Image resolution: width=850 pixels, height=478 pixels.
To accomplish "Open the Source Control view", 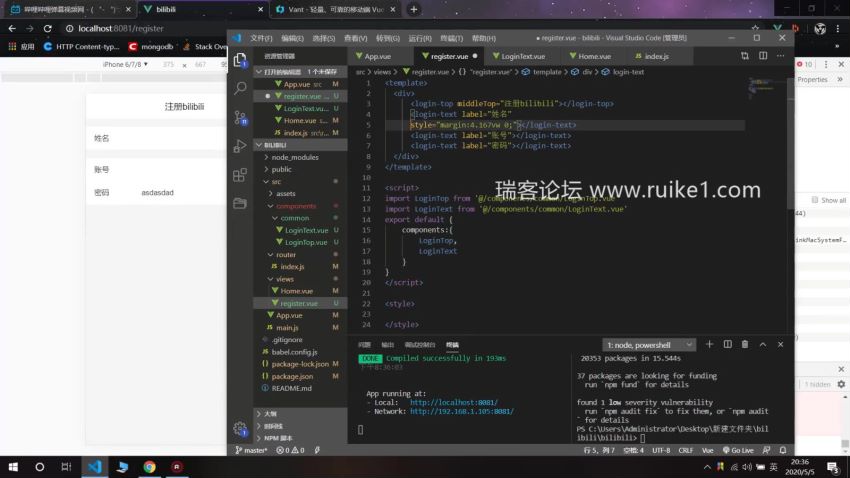I will (x=240, y=117).
